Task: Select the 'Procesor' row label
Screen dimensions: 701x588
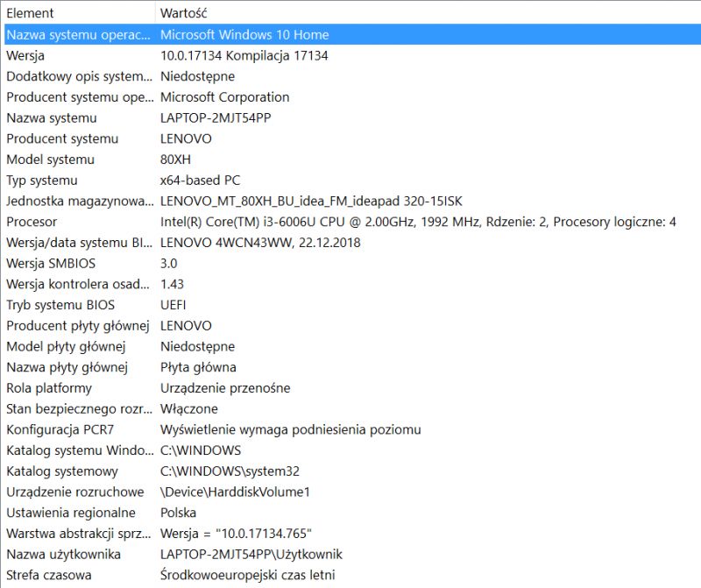Action: [32, 222]
